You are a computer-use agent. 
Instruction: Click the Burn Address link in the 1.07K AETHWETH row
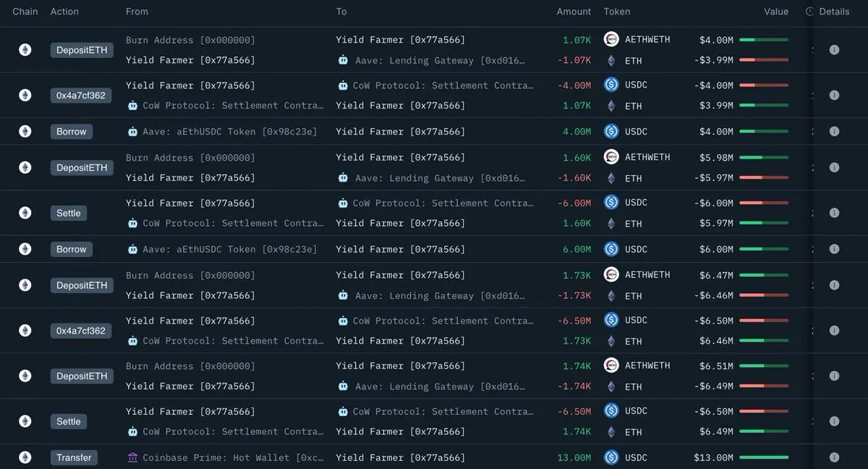click(190, 40)
